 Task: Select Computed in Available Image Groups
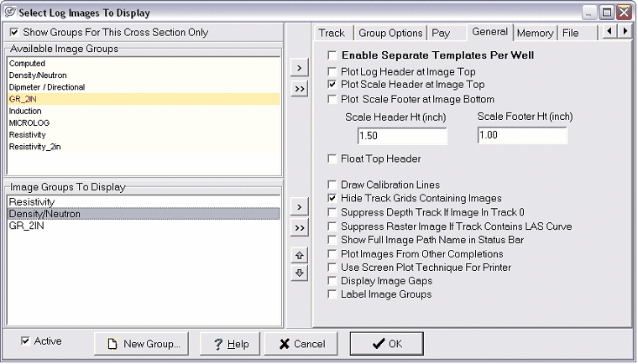coord(144,64)
